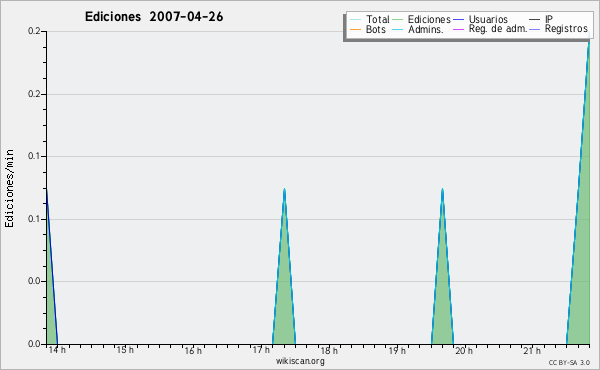Click the 21 h marker on the time axis
The image size is (600, 370).
point(532,351)
